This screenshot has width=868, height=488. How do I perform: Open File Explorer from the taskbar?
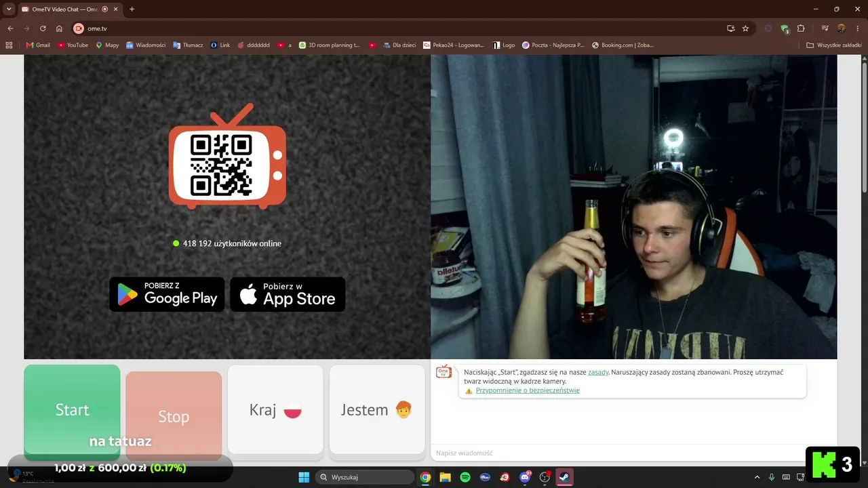tap(445, 477)
